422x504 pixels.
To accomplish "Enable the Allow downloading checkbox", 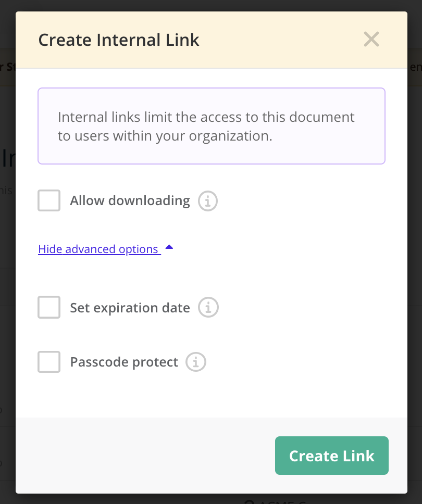I will pos(49,200).
